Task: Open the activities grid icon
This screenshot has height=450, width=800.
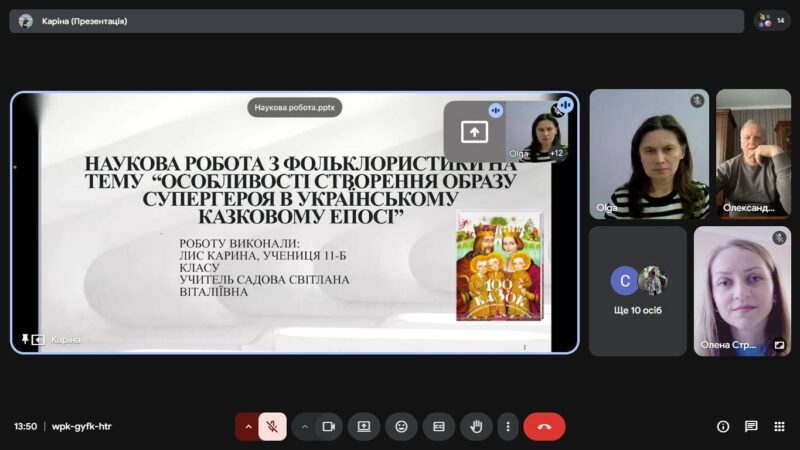Action: 779,427
